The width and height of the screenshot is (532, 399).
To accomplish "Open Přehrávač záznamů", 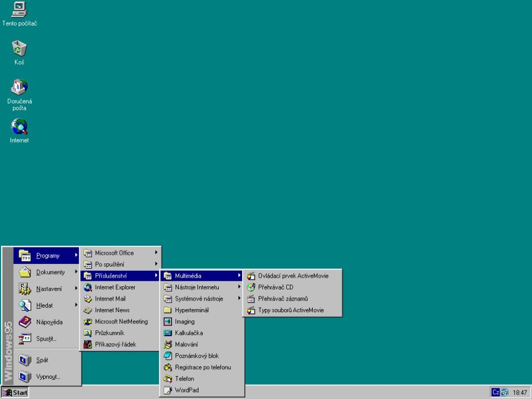I will click(293, 298).
